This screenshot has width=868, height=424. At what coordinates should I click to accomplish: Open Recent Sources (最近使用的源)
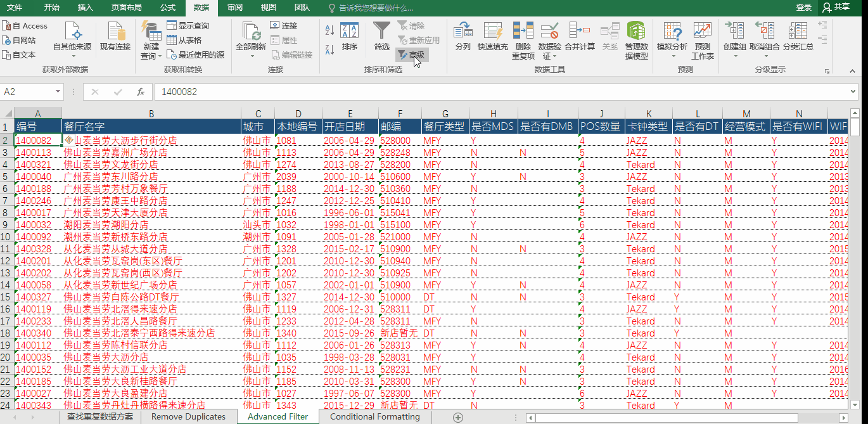click(x=195, y=55)
